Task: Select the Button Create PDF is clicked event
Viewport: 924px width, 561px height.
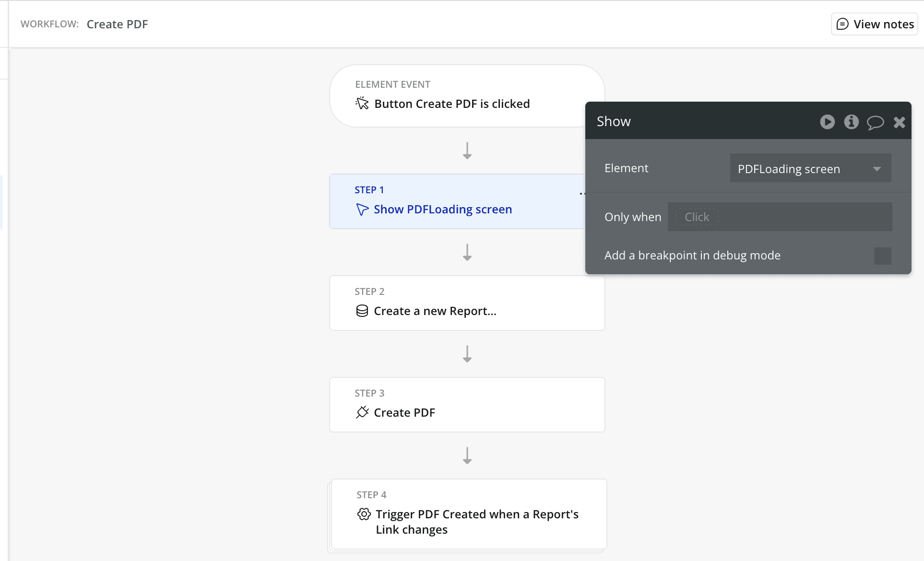Action: click(x=451, y=104)
